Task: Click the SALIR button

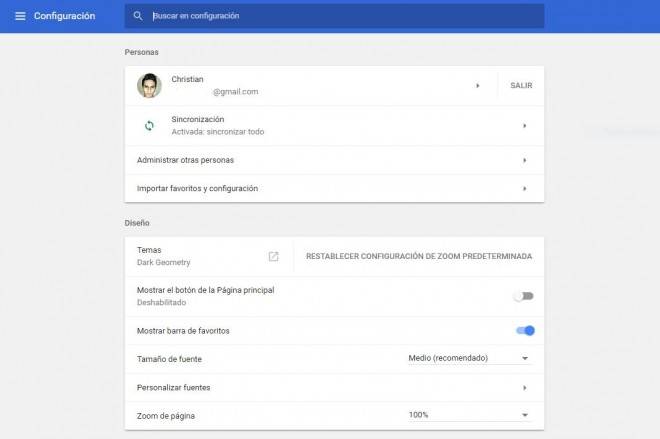Action: [x=521, y=85]
